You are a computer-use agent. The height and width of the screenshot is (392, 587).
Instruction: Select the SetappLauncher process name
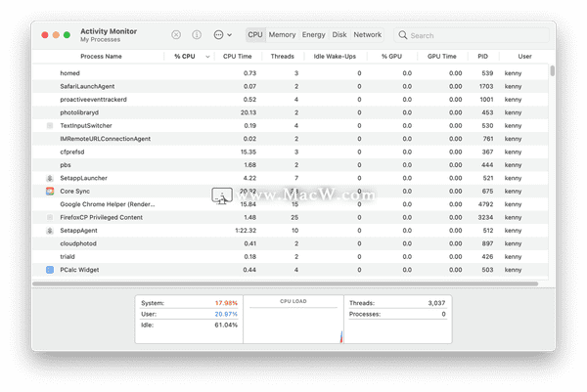tap(83, 178)
